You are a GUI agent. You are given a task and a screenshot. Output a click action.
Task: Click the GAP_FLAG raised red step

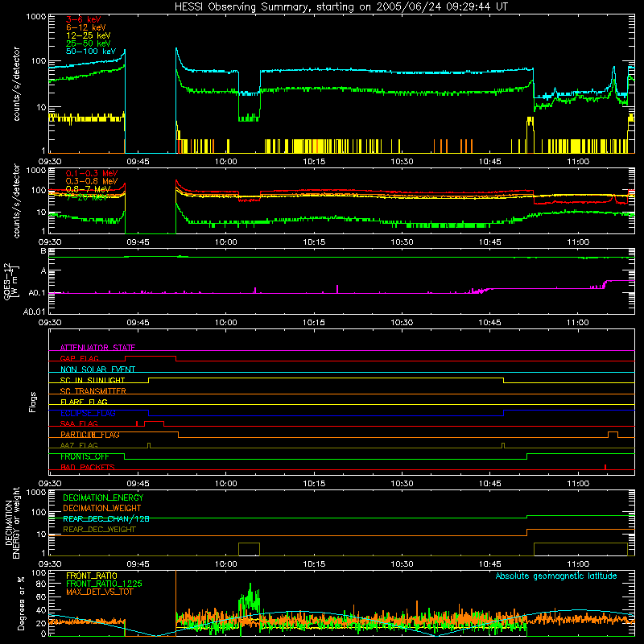[151, 357]
